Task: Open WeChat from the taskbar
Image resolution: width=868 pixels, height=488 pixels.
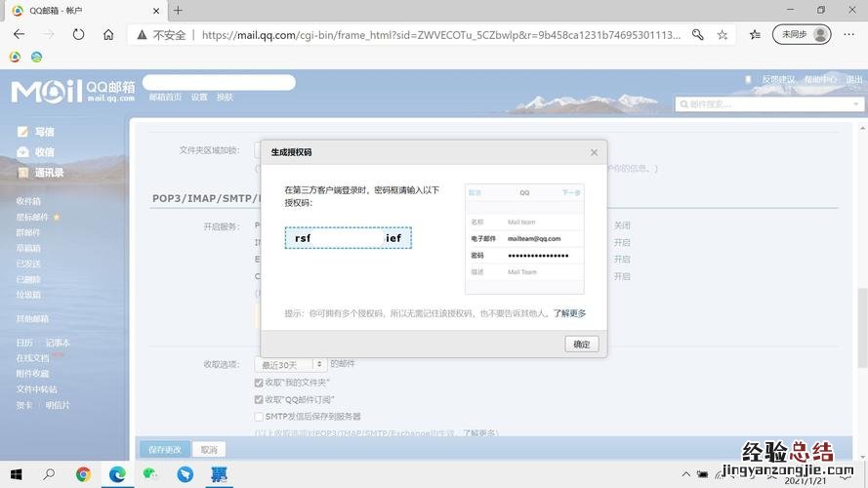Action: click(150, 474)
